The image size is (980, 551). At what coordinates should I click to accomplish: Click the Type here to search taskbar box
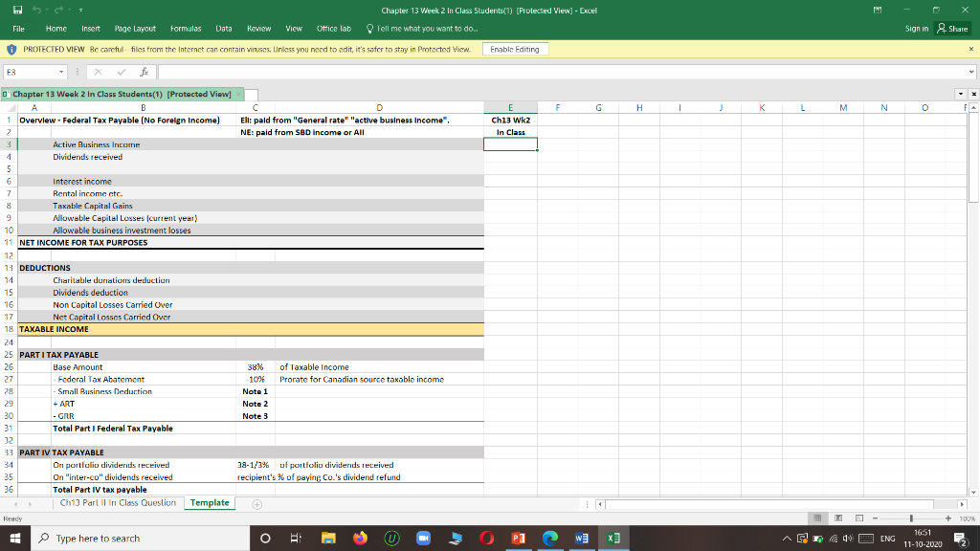pos(140,538)
